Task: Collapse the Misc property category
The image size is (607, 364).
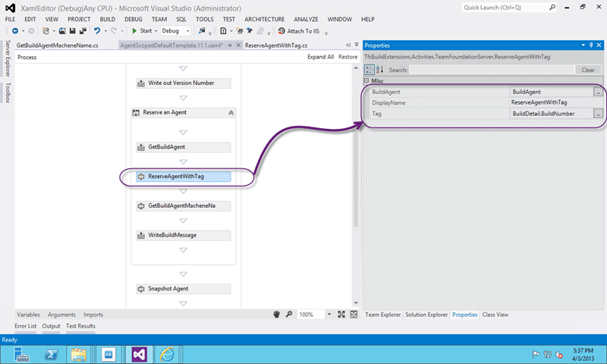Action: 366,80
